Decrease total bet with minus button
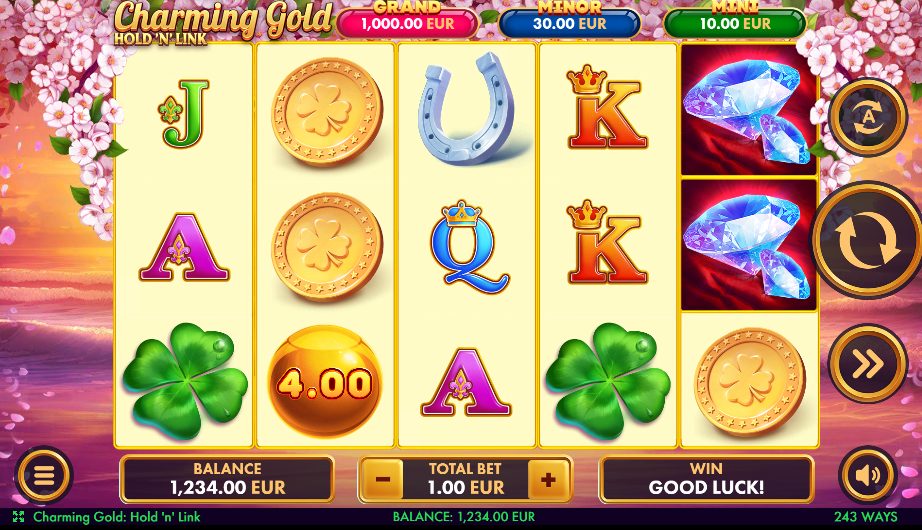Image resolution: width=922 pixels, height=530 pixels. [382, 479]
